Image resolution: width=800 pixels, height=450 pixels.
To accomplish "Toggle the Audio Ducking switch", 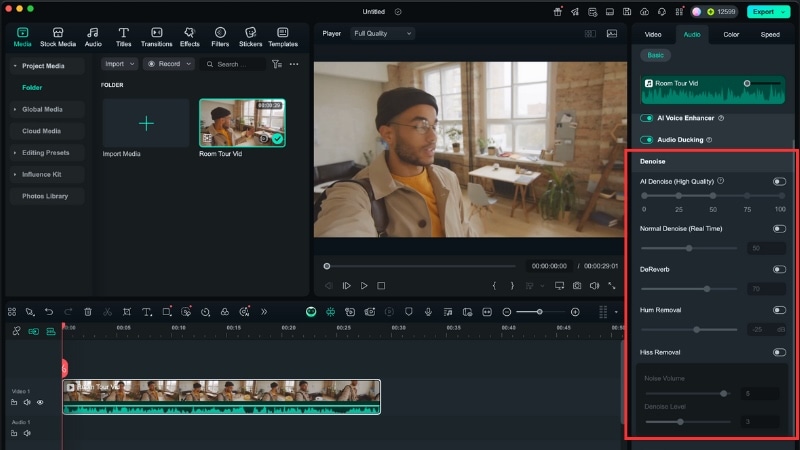I will [646, 140].
